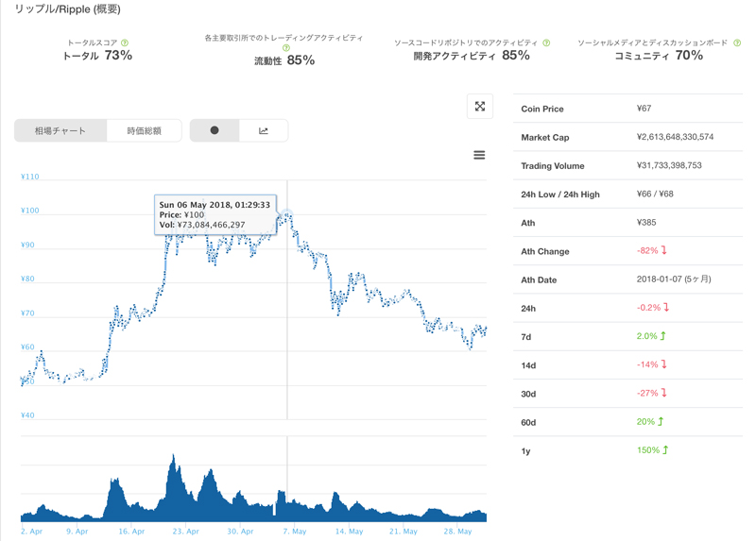Click the Ath Change value -82%

click(651, 250)
